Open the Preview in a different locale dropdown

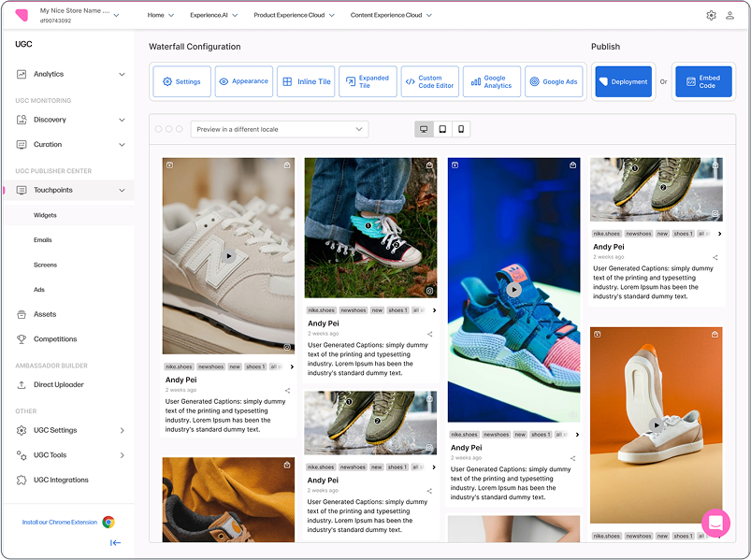click(x=279, y=129)
